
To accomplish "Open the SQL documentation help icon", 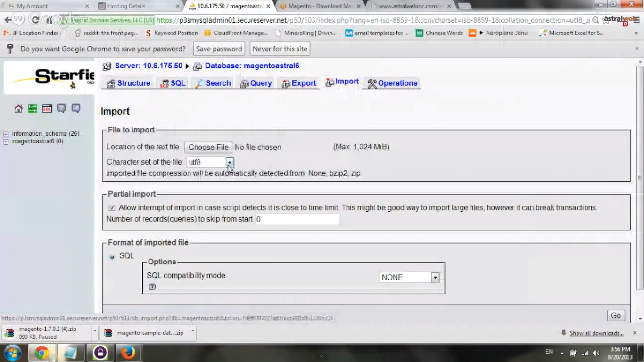I will point(75,108).
